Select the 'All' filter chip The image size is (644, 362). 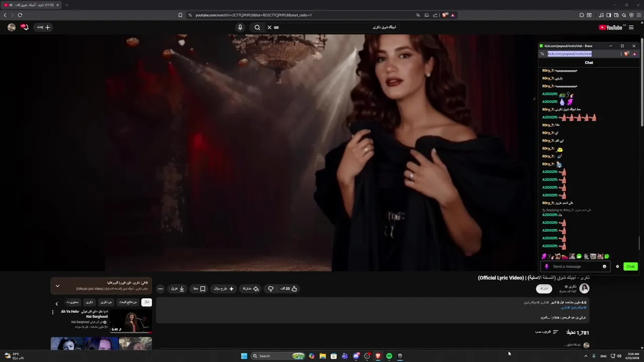[x=146, y=302]
